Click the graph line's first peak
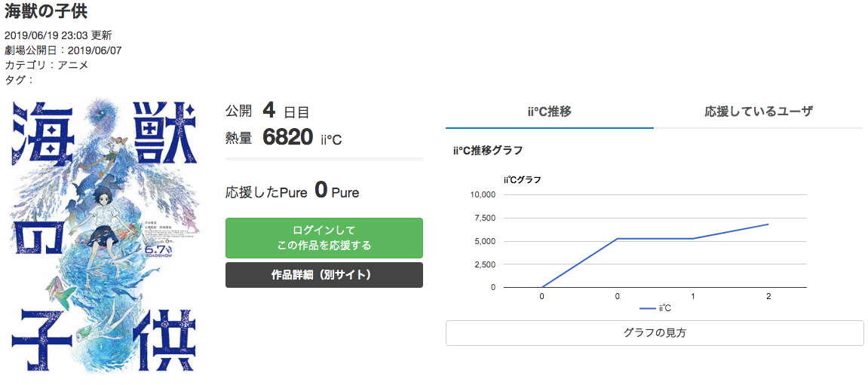 coord(617,238)
